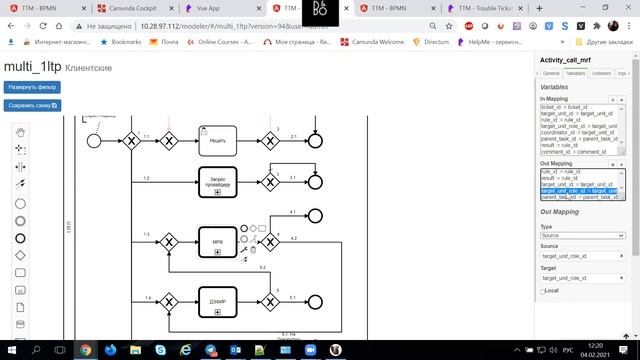640x360 pixels.
Task: Click wrench change-type icon near МРФ
Action: 244,250
